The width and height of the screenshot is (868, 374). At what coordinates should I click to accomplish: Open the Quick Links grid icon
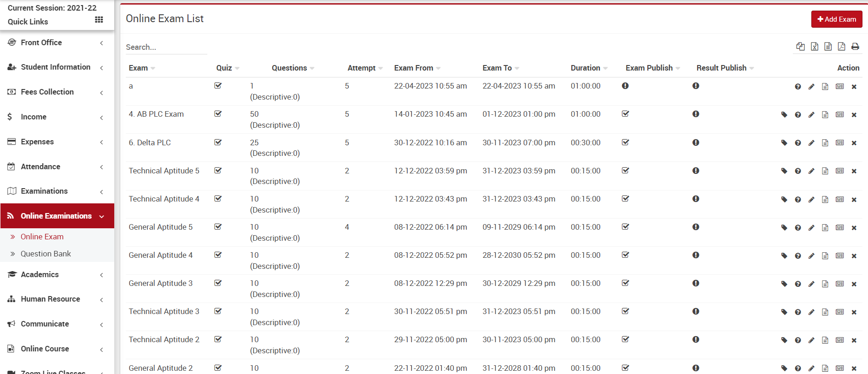tap(99, 20)
